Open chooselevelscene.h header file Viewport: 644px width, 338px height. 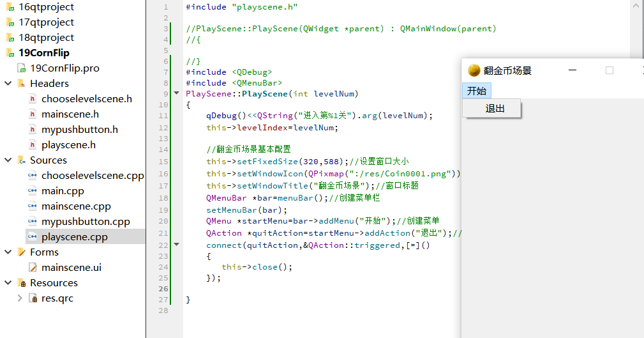[x=87, y=99]
